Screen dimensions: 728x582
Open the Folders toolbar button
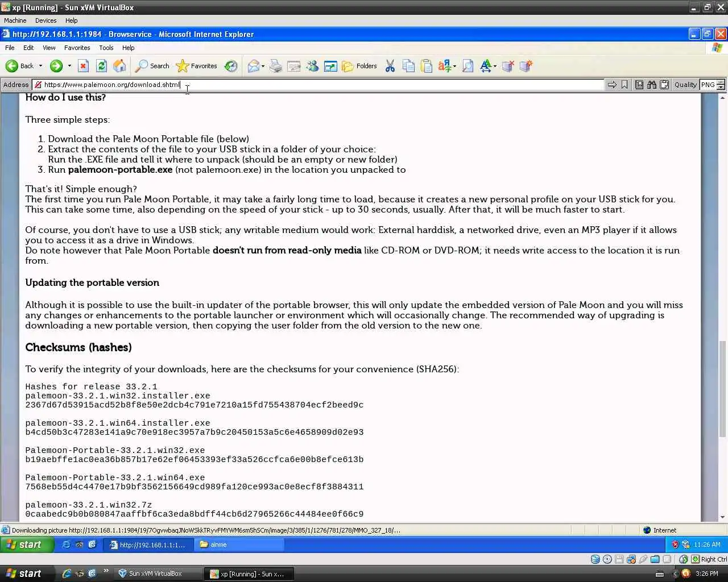click(359, 66)
